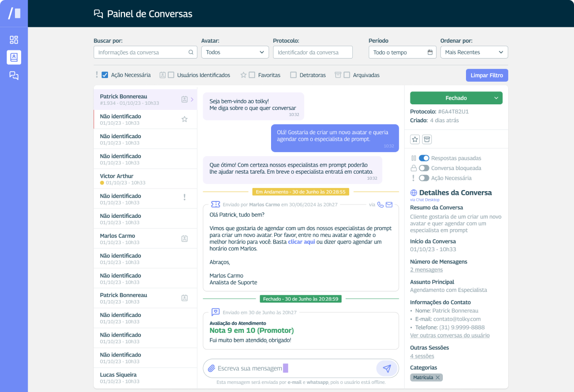Select the phone icon next to 'via'
The height and width of the screenshot is (392, 574).
coord(381,204)
